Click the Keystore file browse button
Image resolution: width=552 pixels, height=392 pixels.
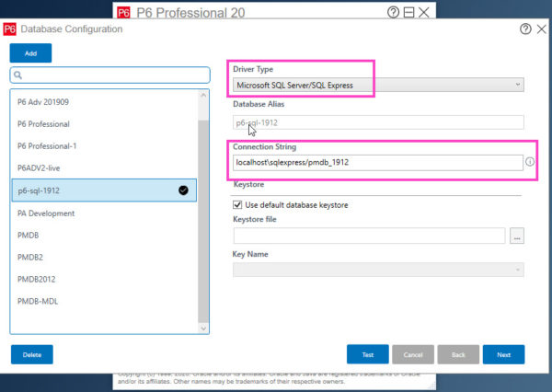pos(517,236)
